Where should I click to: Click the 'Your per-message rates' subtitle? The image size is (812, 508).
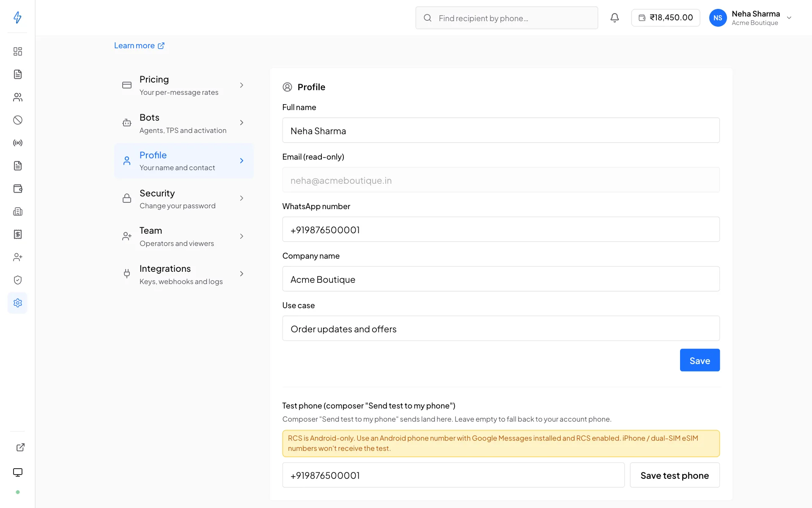click(x=179, y=93)
